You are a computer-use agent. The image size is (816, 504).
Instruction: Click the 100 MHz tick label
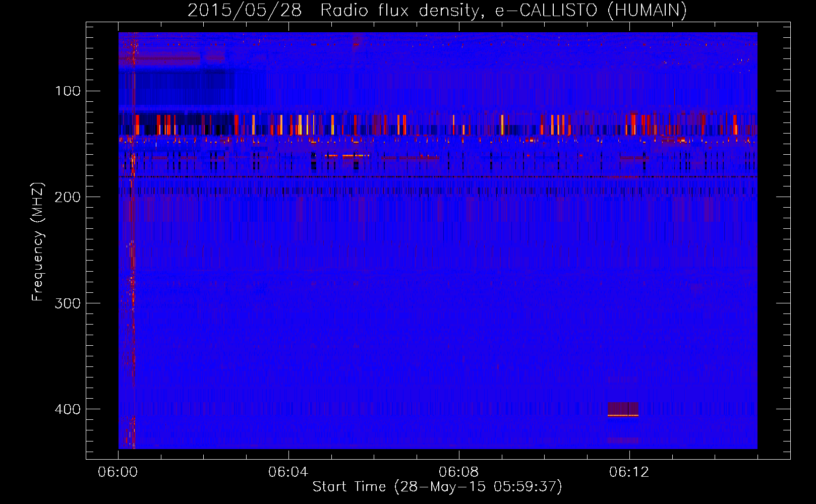68,91
